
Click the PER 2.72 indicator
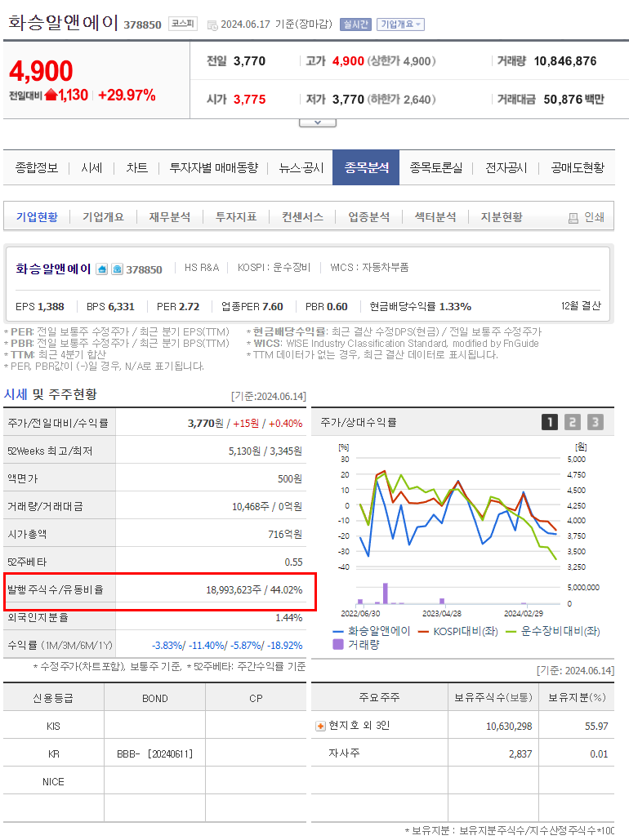(x=178, y=307)
